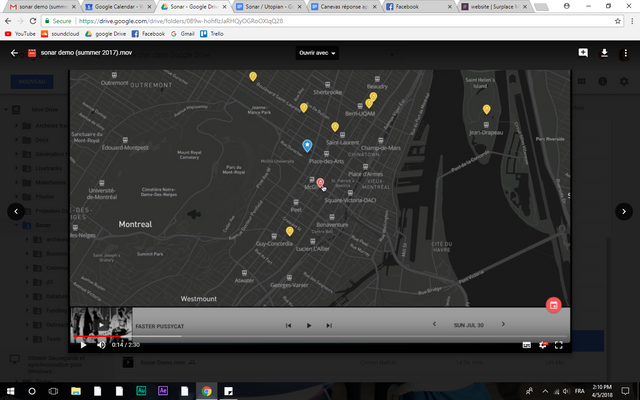Screen dimensions: 640x400
Task: Collapse the Sonar folder in Drive tree
Action: 17,225
